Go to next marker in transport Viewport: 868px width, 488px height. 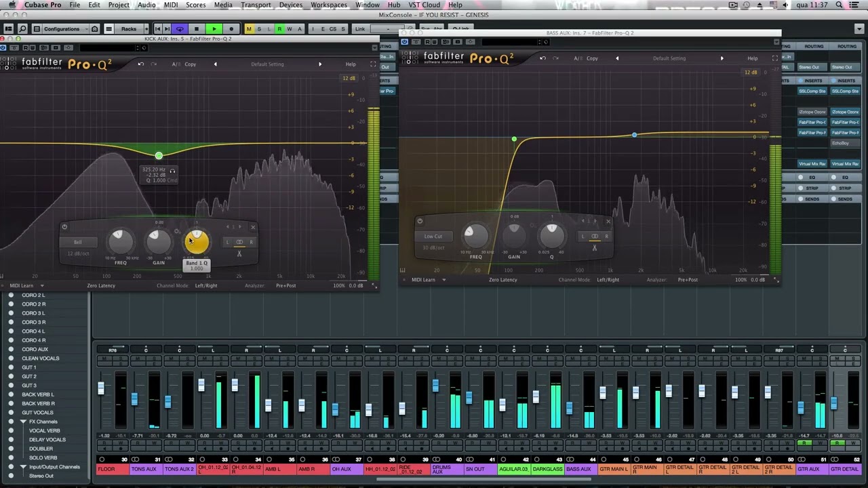(167, 29)
